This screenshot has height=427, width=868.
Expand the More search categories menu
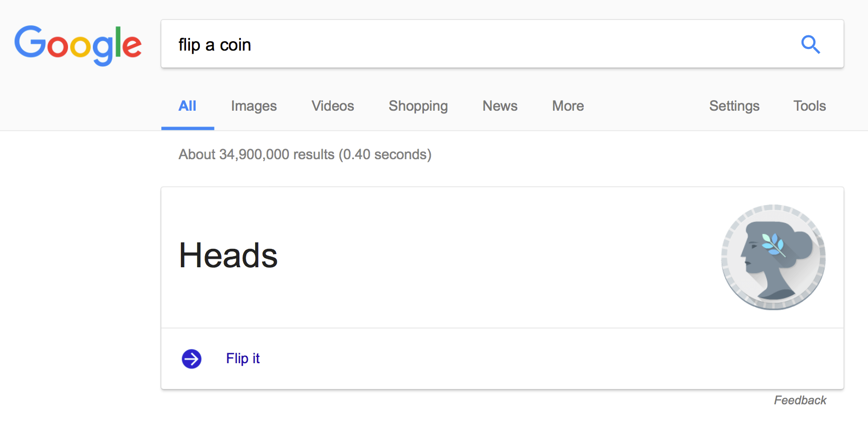pos(568,106)
